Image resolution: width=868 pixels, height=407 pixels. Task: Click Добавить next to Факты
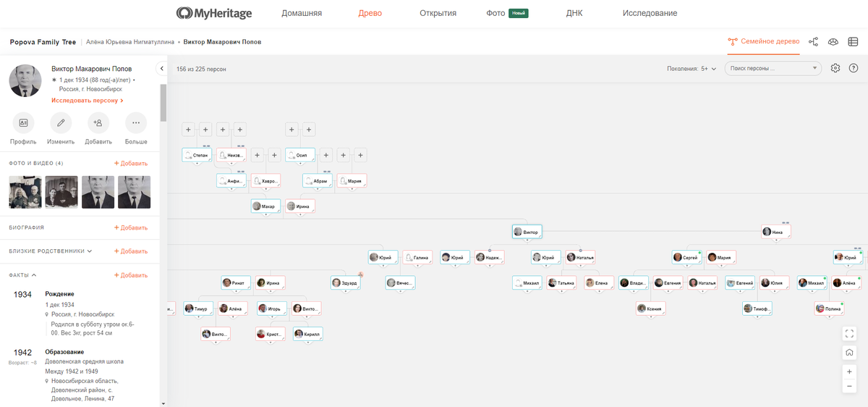[x=131, y=275]
